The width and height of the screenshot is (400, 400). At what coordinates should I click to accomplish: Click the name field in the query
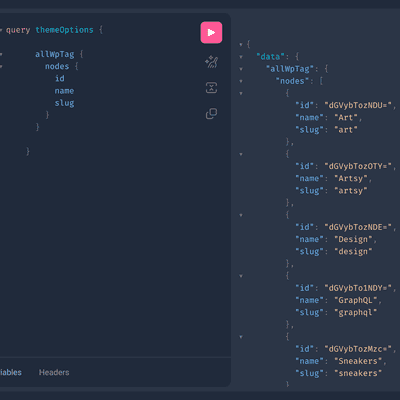64,91
